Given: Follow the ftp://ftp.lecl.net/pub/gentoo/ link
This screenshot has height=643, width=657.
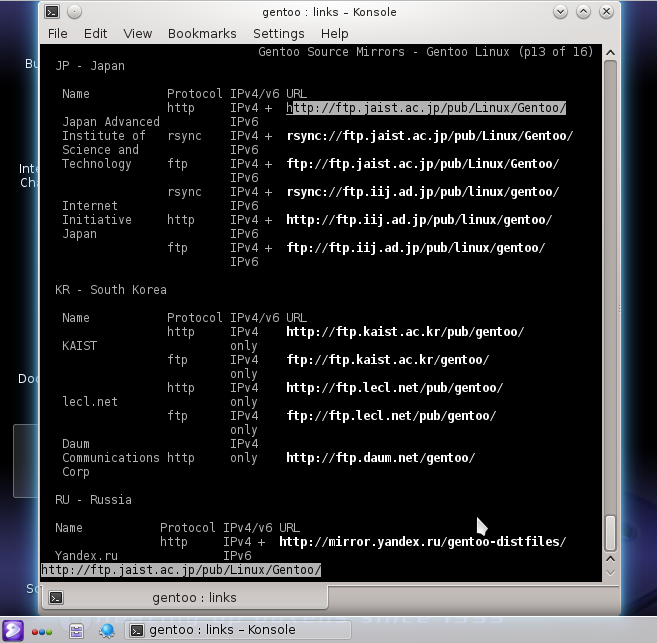Looking at the screenshot, I should pyautogui.click(x=391, y=416).
